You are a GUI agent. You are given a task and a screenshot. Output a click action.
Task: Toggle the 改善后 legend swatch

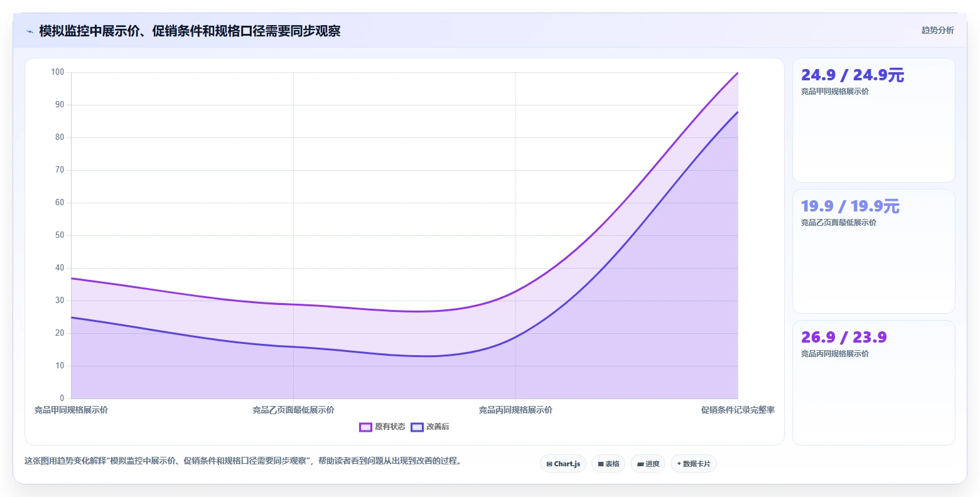[x=417, y=427]
